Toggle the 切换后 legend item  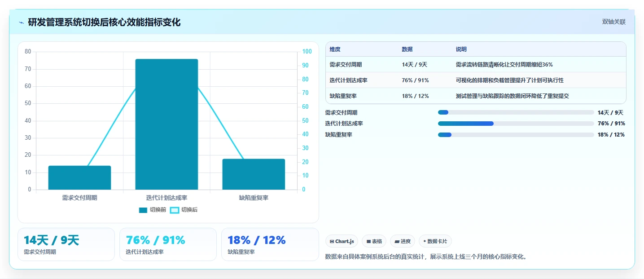184,210
